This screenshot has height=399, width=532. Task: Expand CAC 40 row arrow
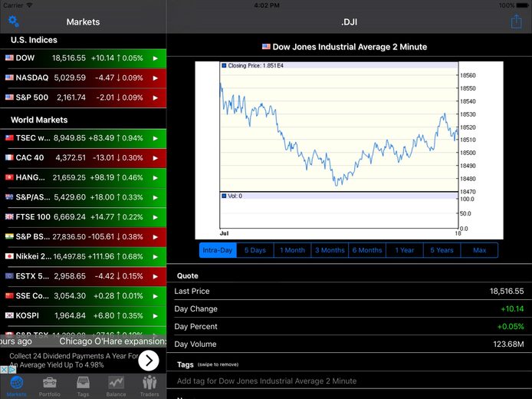pos(156,158)
